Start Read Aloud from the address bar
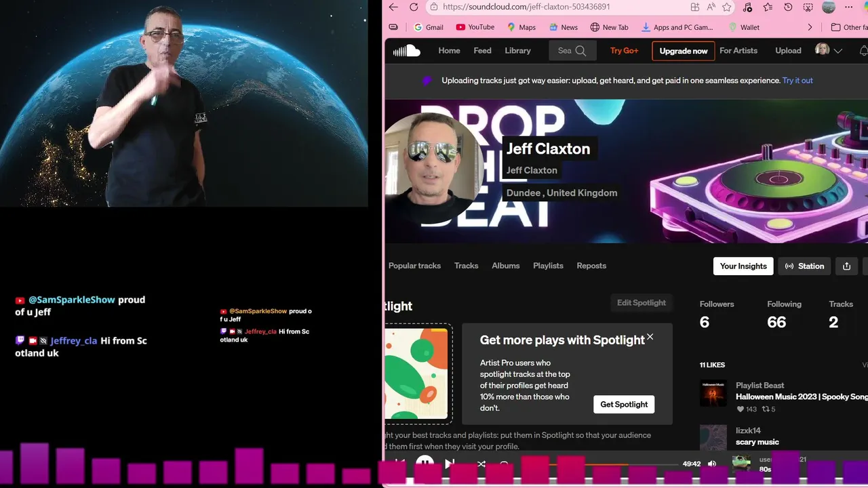 coord(711,7)
